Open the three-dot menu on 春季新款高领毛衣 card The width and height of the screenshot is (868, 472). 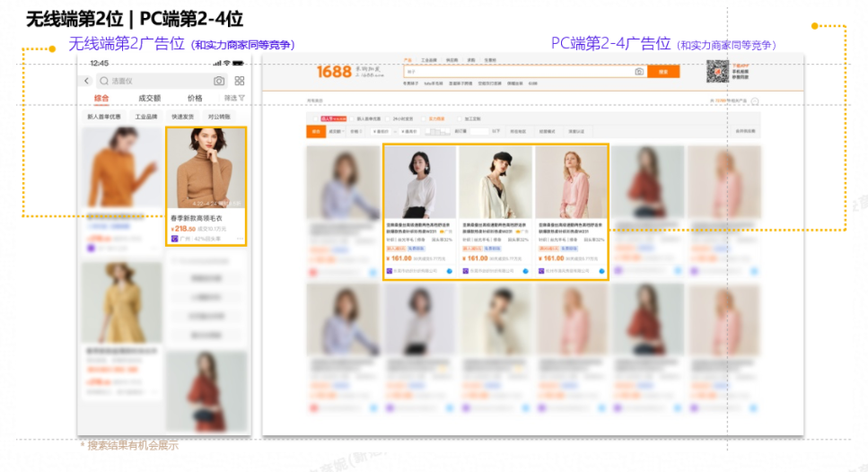[241, 239]
